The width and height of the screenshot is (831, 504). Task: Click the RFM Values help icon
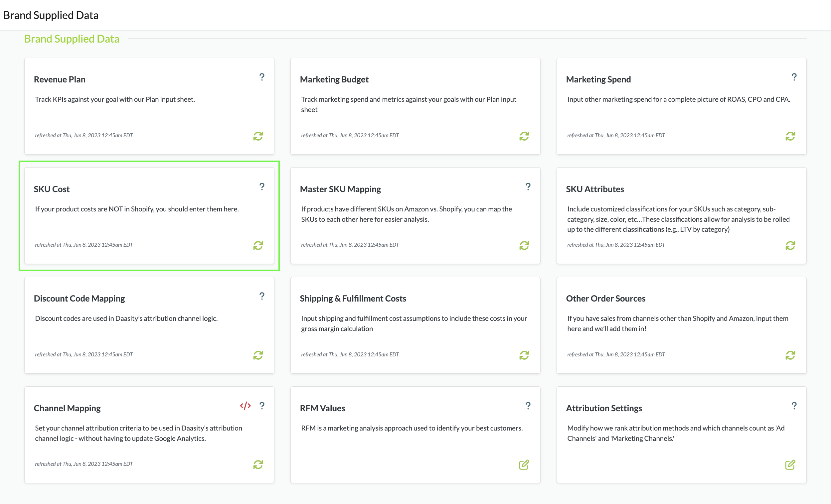(528, 406)
